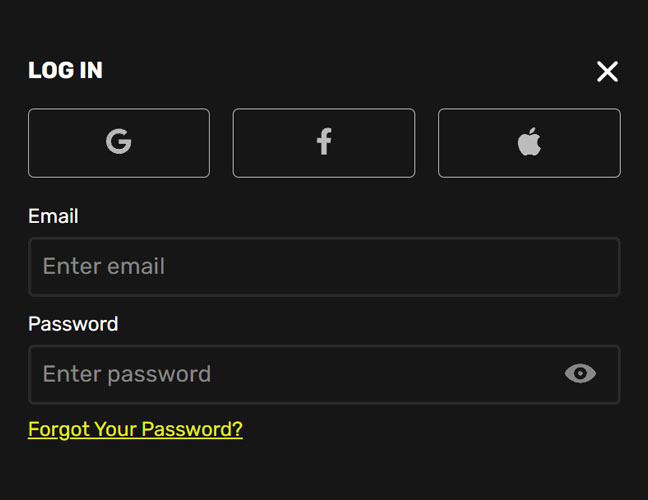Click the LOG IN heading text
Viewport: 648px width, 500px height.
click(65, 70)
